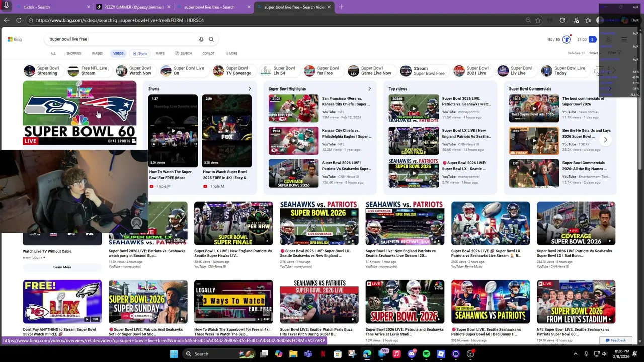Image resolution: width=644 pixels, height=362 pixels.
Task: Switch to the SHOPPING tab
Action: pyautogui.click(x=73, y=53)
